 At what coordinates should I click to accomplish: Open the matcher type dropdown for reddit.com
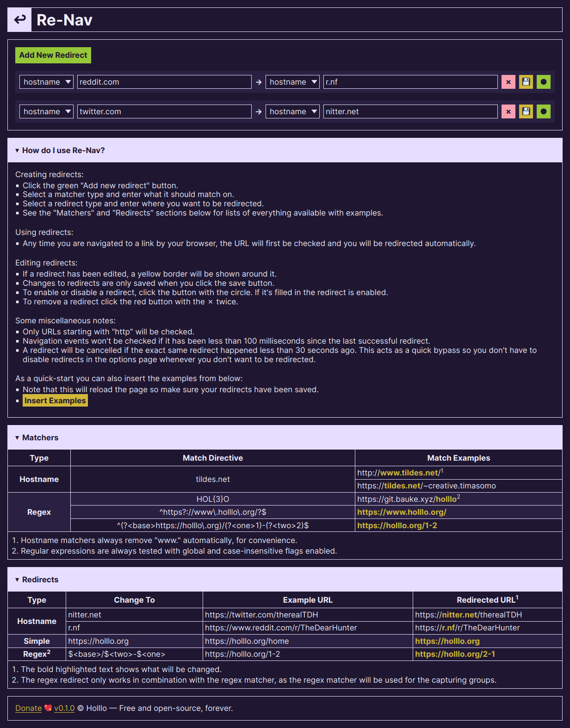[46, 82]
